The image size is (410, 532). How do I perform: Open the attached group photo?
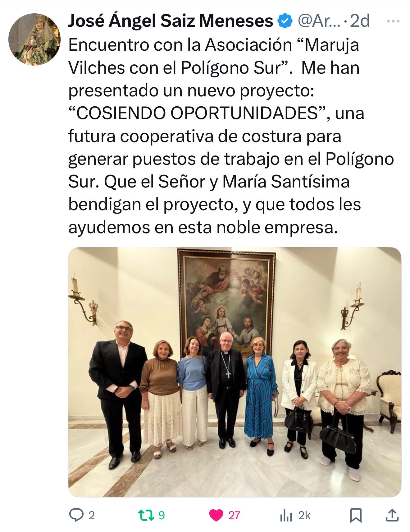[x=235, y=372]
